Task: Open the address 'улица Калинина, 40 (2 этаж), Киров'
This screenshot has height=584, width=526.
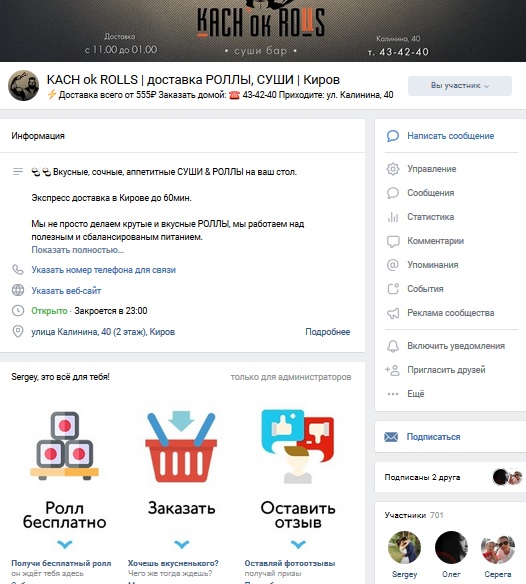Action: pyautogui.click(x=103, y=331)
